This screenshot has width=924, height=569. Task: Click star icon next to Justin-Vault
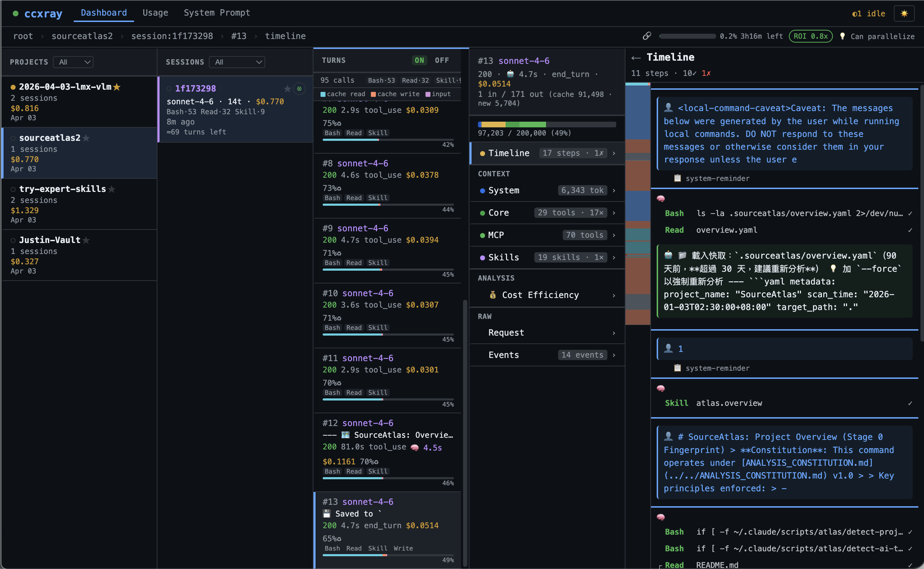pos(86,240)
